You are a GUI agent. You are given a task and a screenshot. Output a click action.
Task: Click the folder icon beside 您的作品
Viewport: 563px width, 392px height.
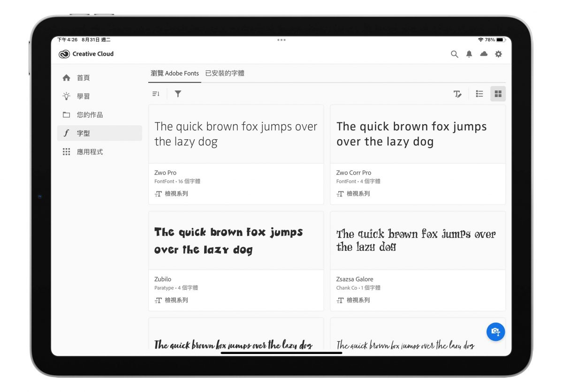[x=67, y=115]
